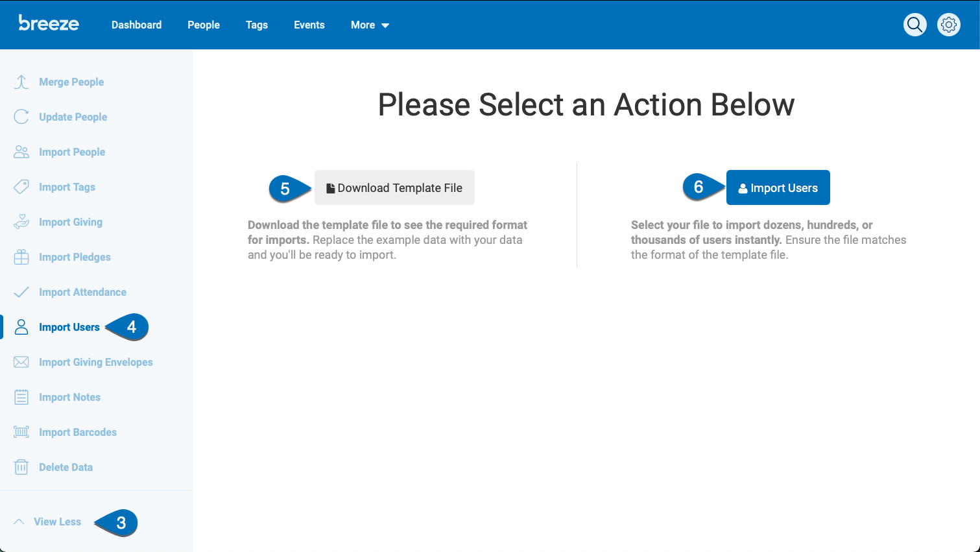980x552 pixels.
Task: Click the Download Template File button
Action: [394, 187]
